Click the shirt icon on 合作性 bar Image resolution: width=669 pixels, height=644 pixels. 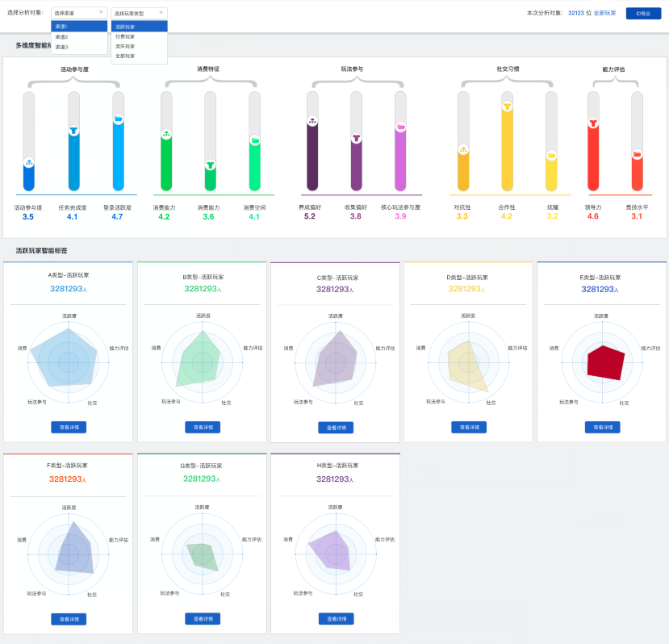507,106
